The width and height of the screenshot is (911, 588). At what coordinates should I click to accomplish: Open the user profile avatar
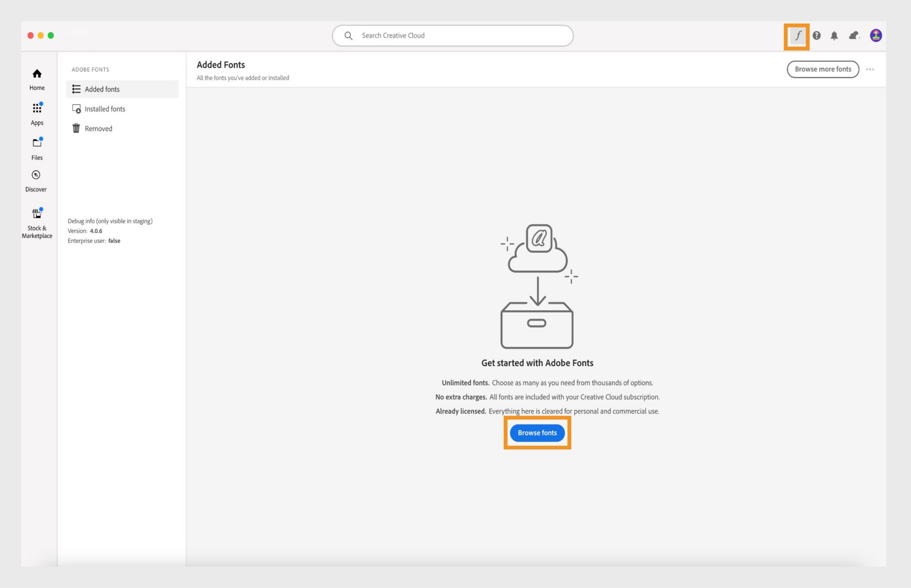(x=875, y=36)
